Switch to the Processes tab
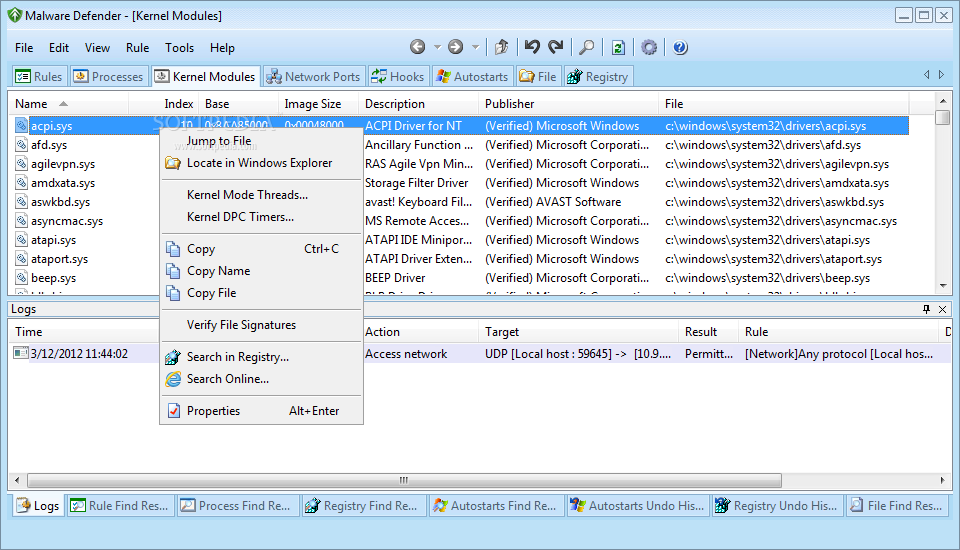This screenshot has width=960, height=550. [108, 77]
